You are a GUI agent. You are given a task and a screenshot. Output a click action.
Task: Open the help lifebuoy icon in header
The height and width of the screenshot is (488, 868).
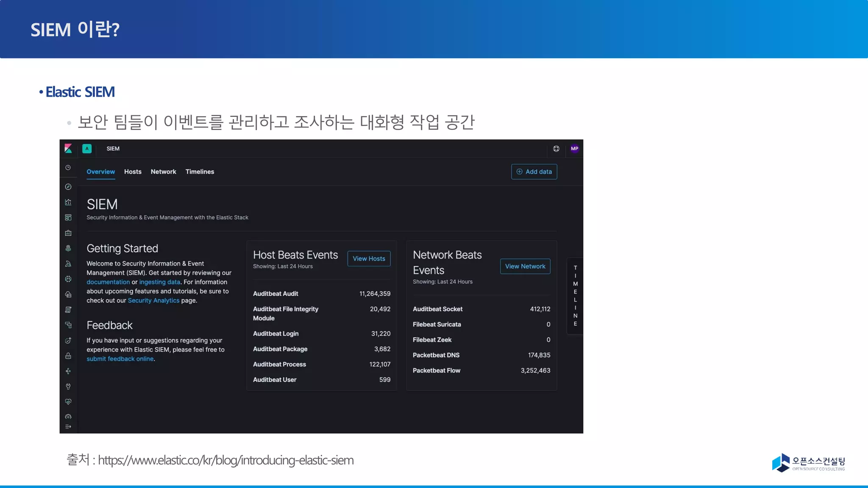pos(556,149)
